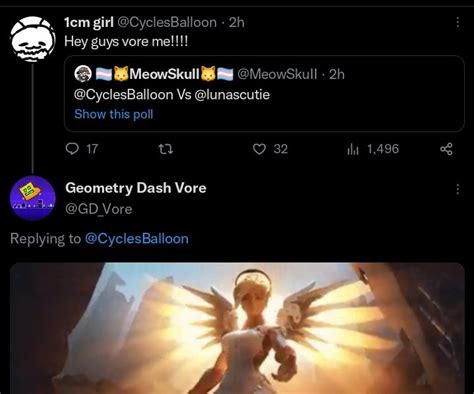This screenshot has height=394, width=474.
Task: View analytics via the bar chart icon
Action: 353,149
